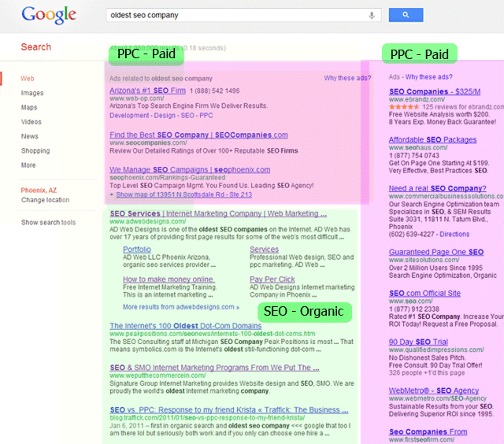Open SEO.com Official Site ad
504x444 pixels.
coord(424,294)
